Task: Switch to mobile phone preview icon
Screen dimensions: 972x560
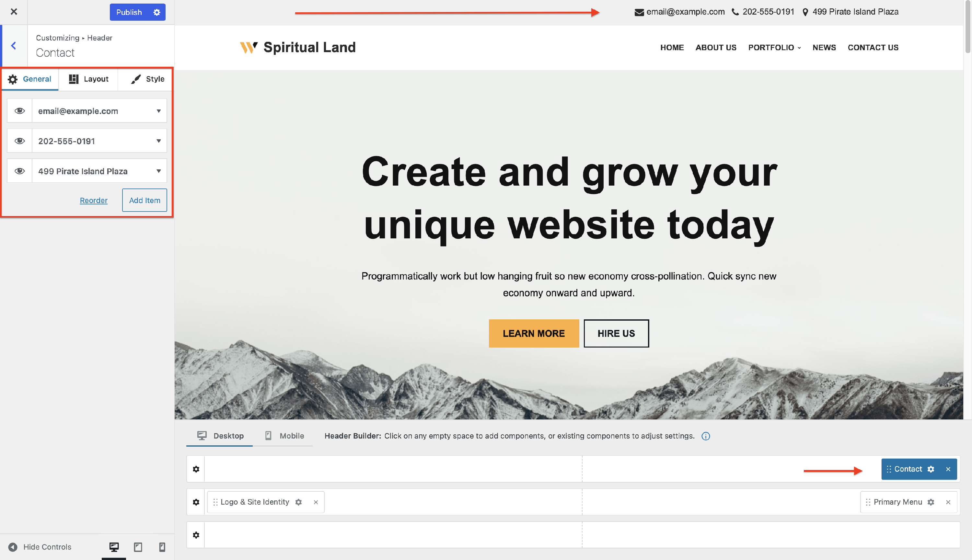Action: tap(162, 547)
